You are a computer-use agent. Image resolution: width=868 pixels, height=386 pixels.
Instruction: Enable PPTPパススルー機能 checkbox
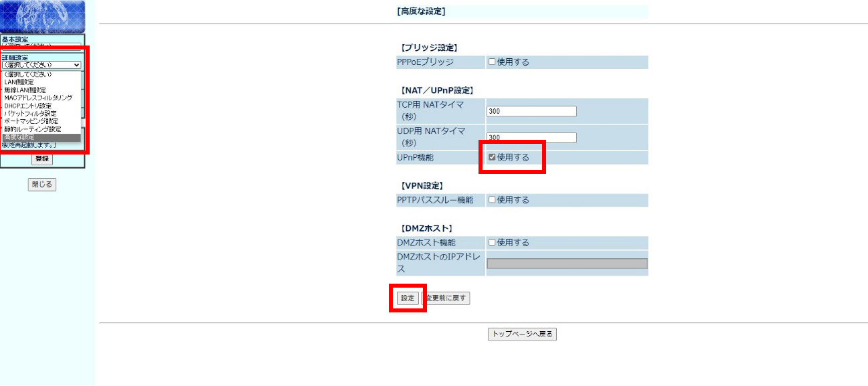coord(492,200)
